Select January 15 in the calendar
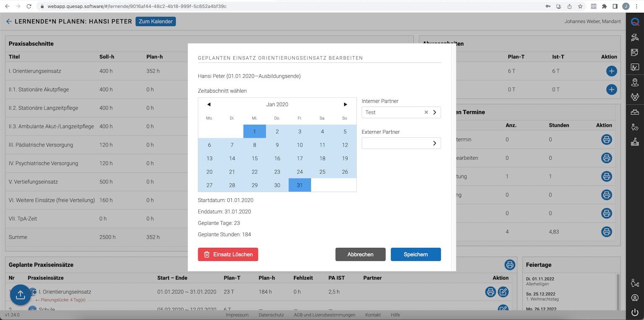This screenshot has height=320, width=644. tap(255, 158)
